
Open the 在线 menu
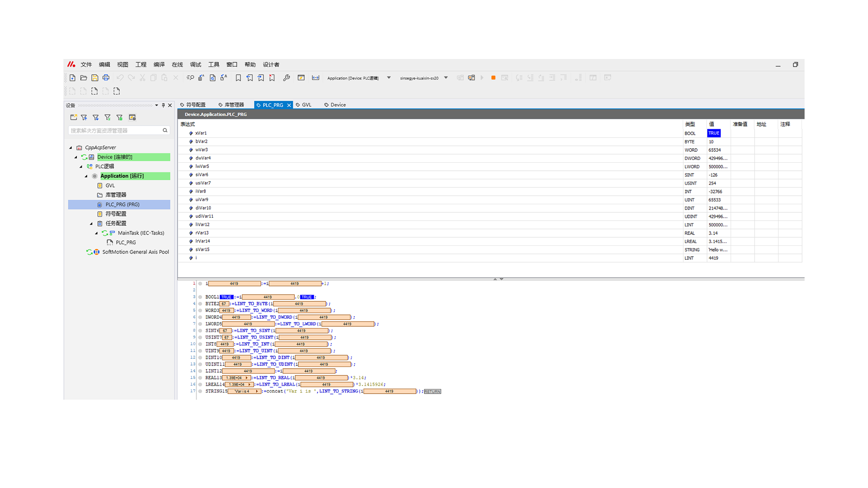(177, 65)
